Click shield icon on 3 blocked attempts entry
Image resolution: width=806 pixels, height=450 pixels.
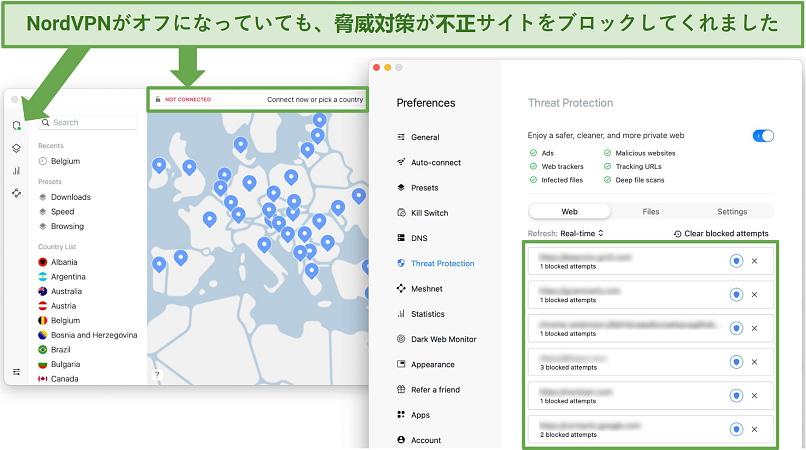pos(736,362)
